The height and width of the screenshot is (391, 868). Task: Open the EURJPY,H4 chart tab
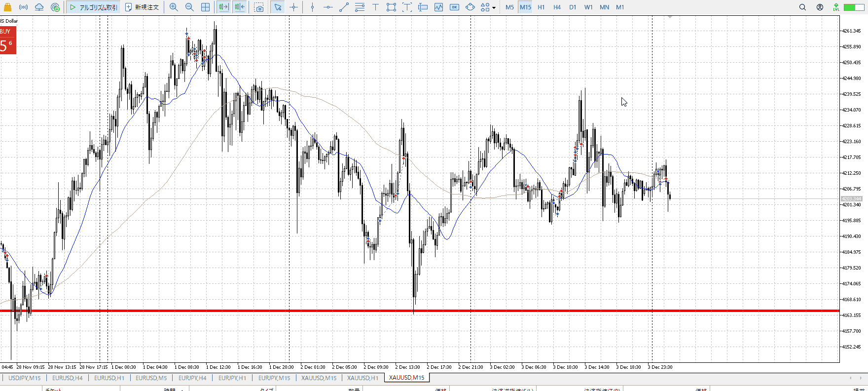(192, 378)
